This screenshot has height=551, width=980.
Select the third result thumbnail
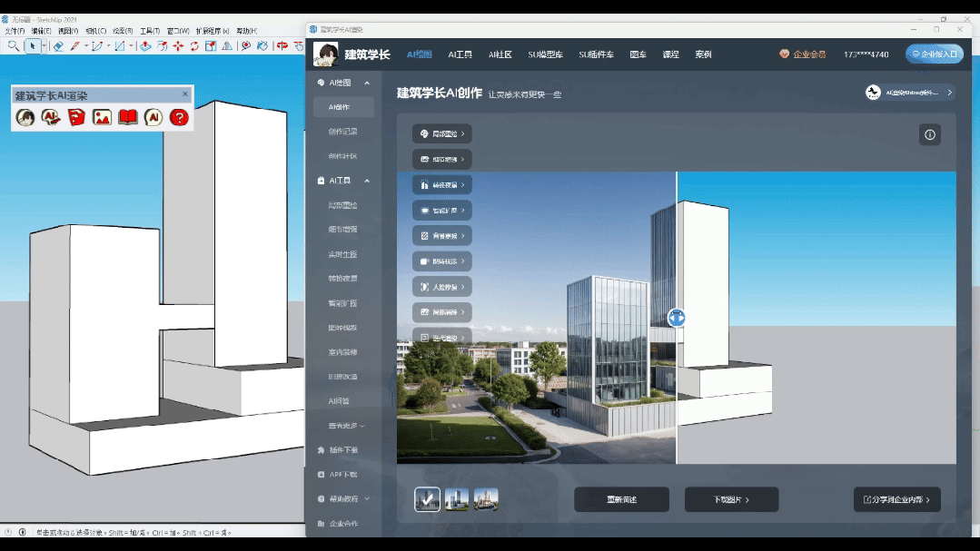pos(486,499)
